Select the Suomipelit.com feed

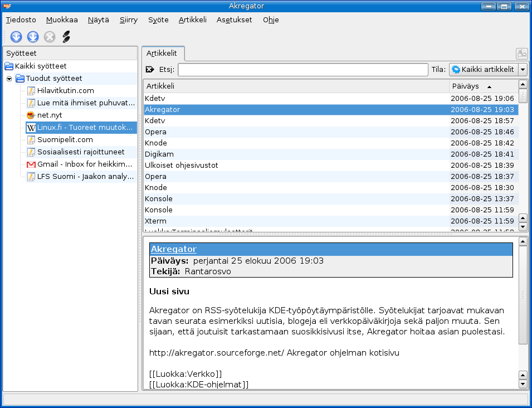point(65,140)
